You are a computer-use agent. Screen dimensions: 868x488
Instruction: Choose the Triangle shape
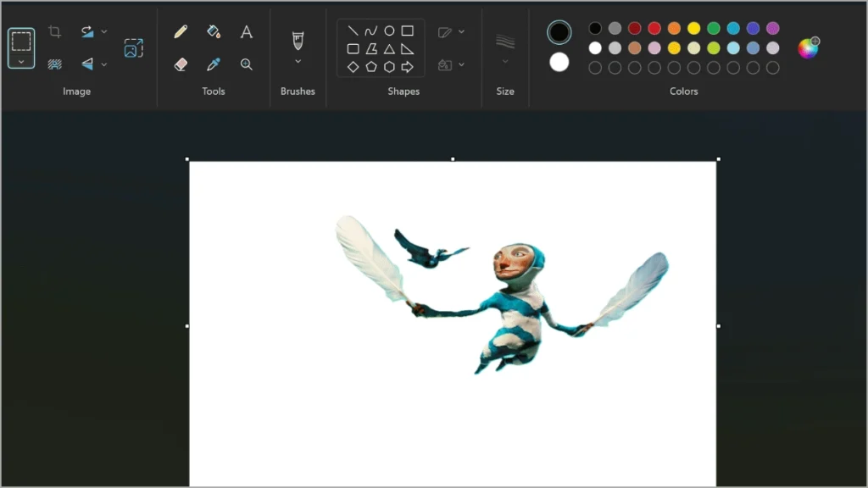tap(389, 49)
